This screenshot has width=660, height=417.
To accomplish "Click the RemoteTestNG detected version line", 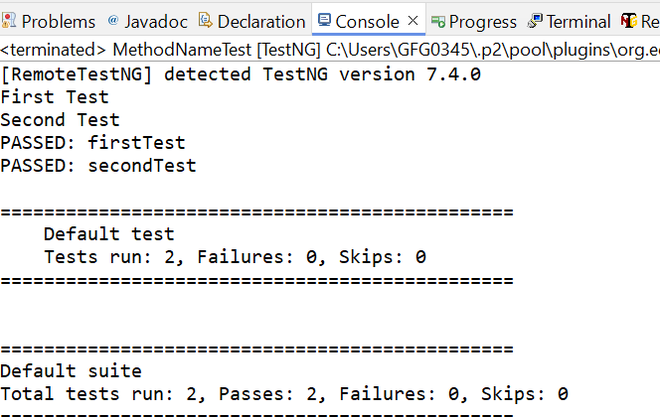I will pos(241,75).
